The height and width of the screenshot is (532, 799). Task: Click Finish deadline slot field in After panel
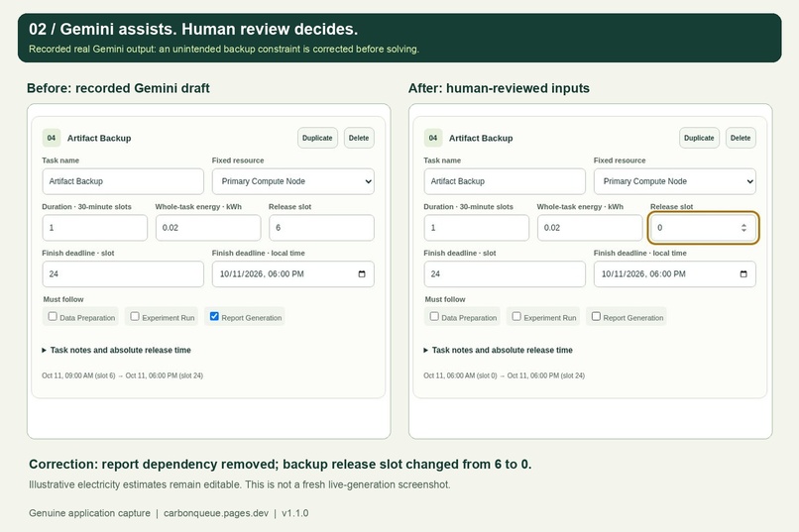[505, 273]
